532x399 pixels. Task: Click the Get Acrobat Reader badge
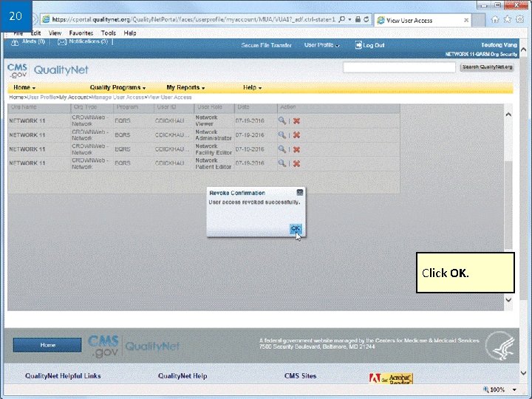pos(391,378)
